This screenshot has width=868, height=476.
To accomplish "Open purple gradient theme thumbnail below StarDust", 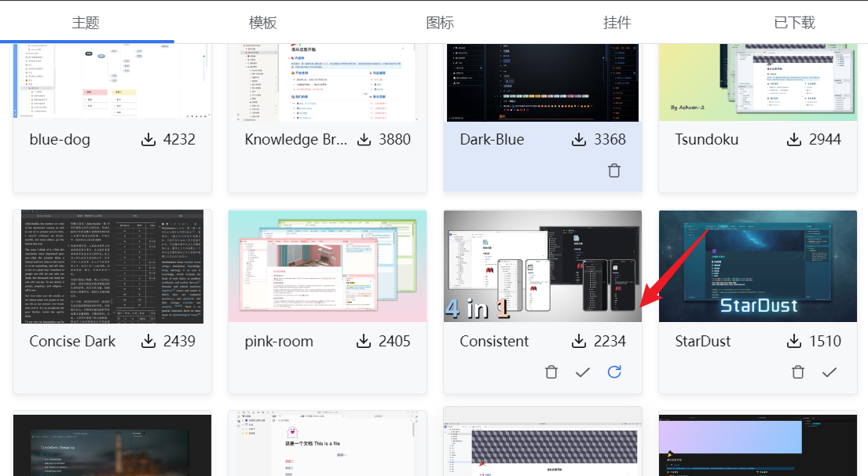I will coord(758,445).
